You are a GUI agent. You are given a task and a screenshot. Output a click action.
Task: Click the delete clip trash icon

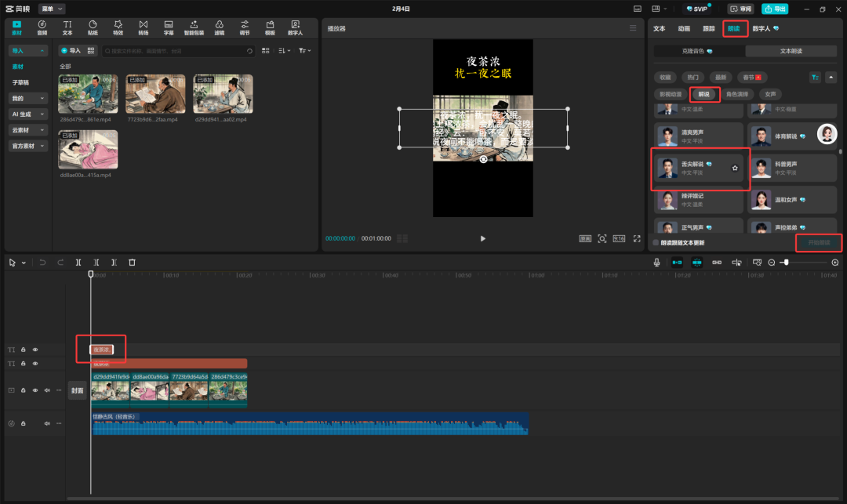pos(132,262)
